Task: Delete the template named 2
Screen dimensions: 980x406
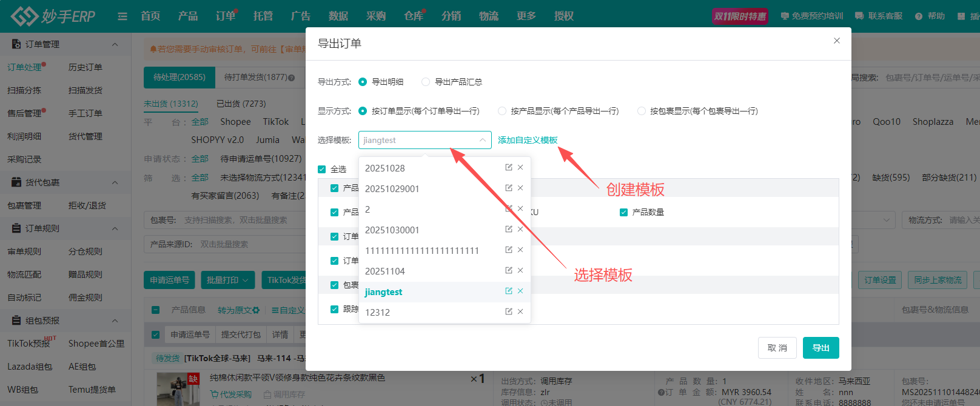Action: point(520,208)
